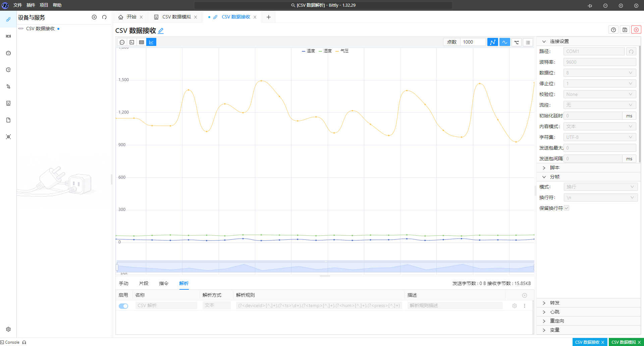Click the red disconnect icon at top right

(x=636, y=30)
